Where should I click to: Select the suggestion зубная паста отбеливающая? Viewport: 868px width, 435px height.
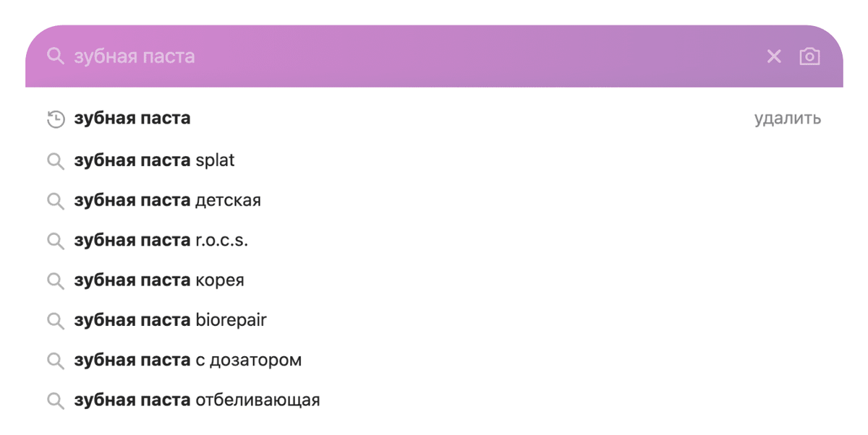[x=197, y=400]
